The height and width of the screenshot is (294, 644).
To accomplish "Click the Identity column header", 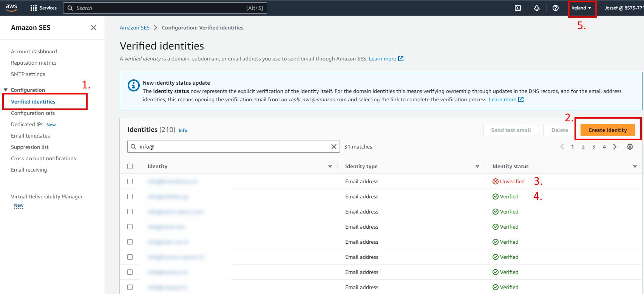I will (158, 166).
